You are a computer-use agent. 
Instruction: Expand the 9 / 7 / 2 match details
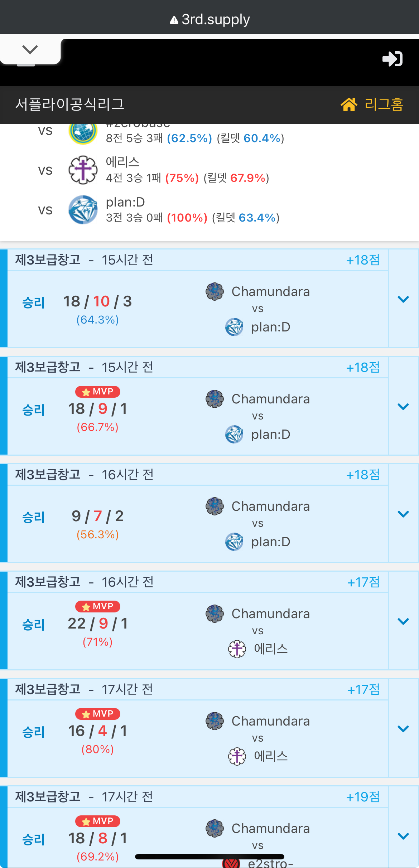[x=403, y=514]
